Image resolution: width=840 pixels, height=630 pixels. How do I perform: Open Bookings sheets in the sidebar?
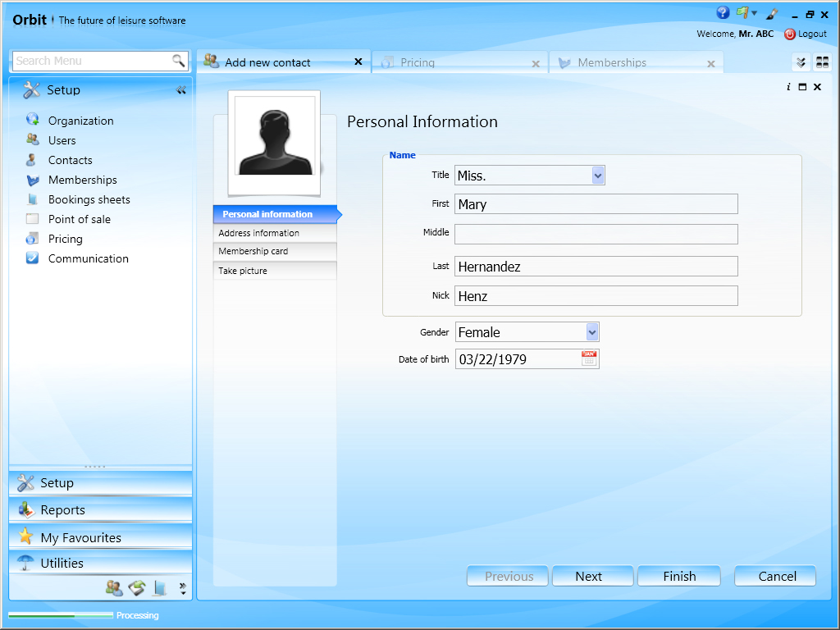click(x=89, y=199)
